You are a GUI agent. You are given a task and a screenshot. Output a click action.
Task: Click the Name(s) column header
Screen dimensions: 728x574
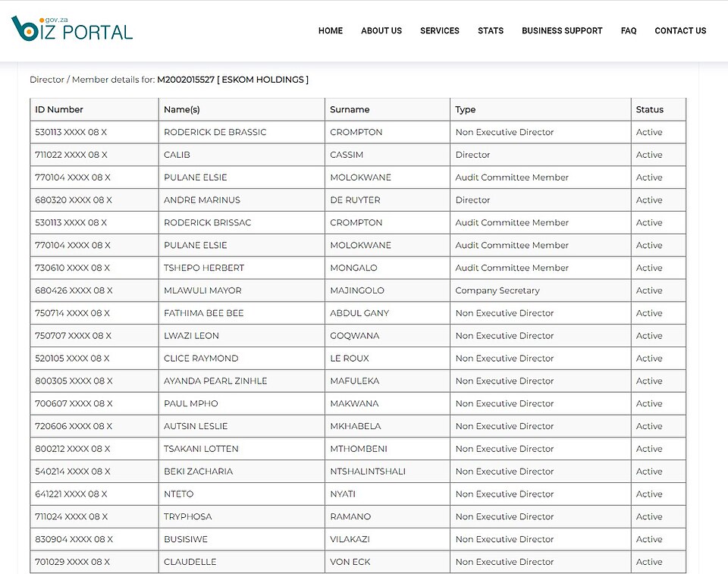click(x=182, y=110)
